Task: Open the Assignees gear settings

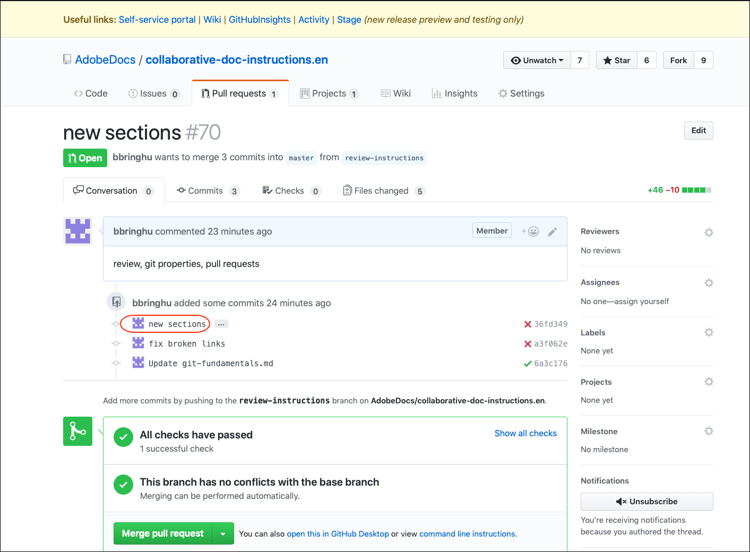Action: [708, 283]
